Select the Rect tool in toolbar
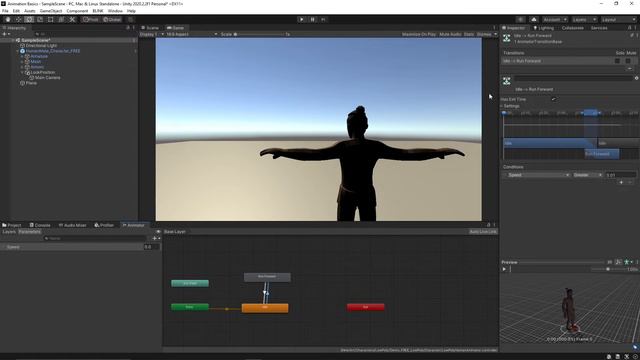Viewport: 640px width, 360px height. coord(51,19)
